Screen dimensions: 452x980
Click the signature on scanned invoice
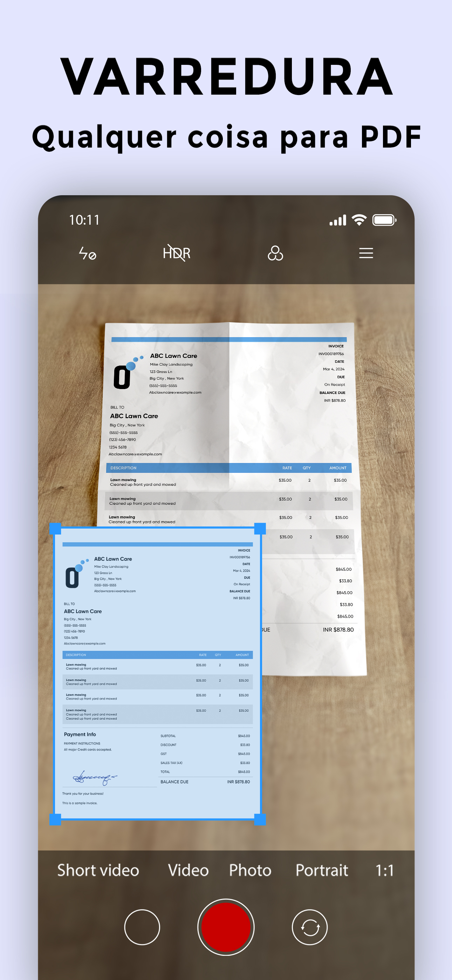point(94,778)
